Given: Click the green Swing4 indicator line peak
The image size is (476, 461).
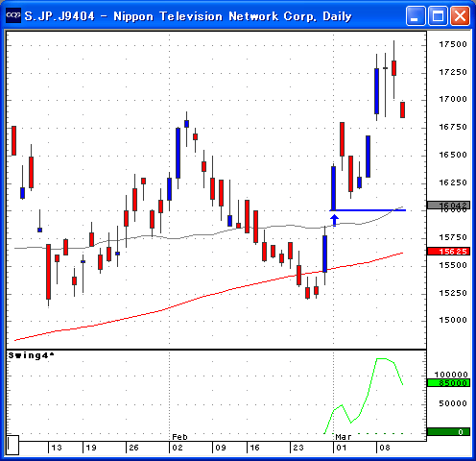Looking at the screenshot, I should pos(381,359).
